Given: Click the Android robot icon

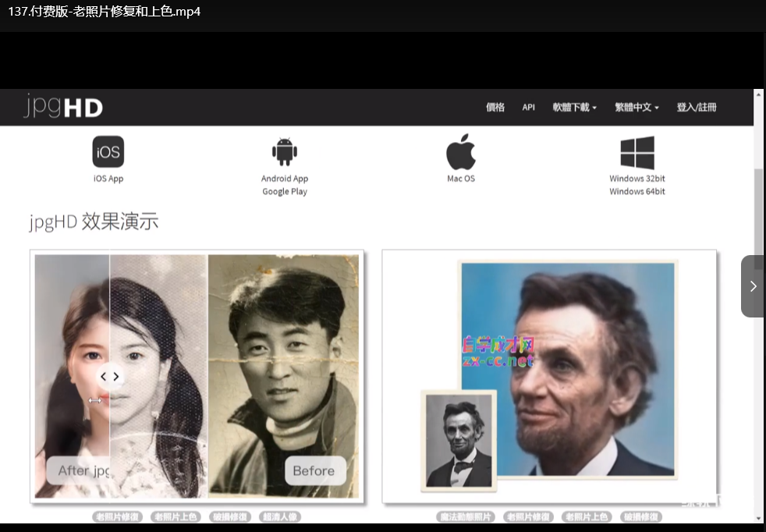Looking at the screenshot, I should pyautogui.click(x=285, y=151).
